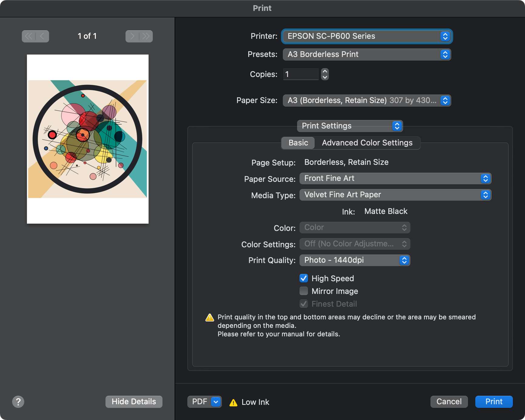525x420 pixels.
Task: Open the PDF options arrow menu
Action: tap(216, 402)
